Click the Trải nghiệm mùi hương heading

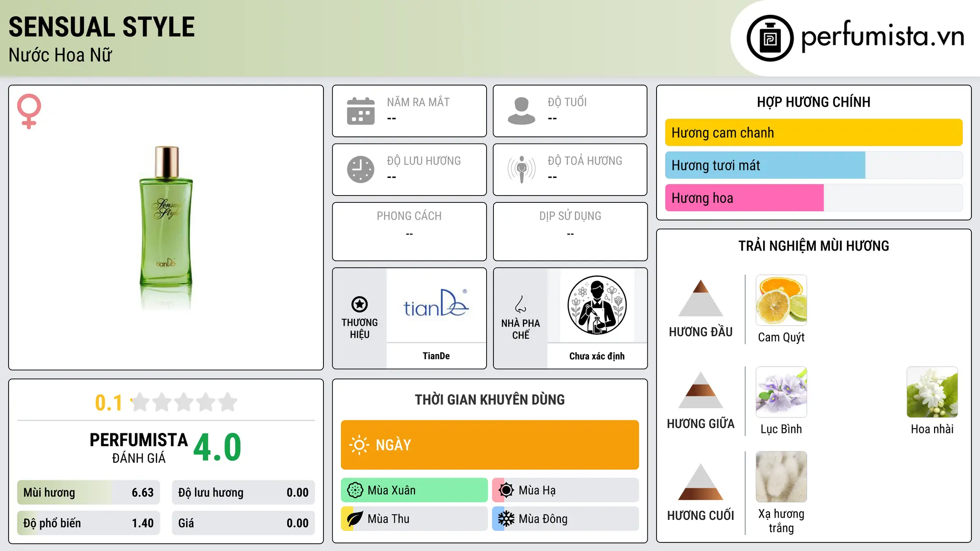pos(813,246)
